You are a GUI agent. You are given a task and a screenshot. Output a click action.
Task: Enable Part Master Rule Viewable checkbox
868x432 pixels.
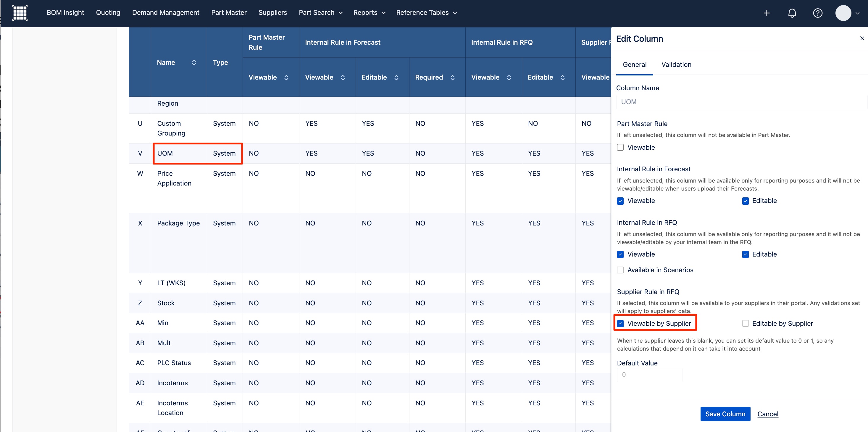pos(620,148)
